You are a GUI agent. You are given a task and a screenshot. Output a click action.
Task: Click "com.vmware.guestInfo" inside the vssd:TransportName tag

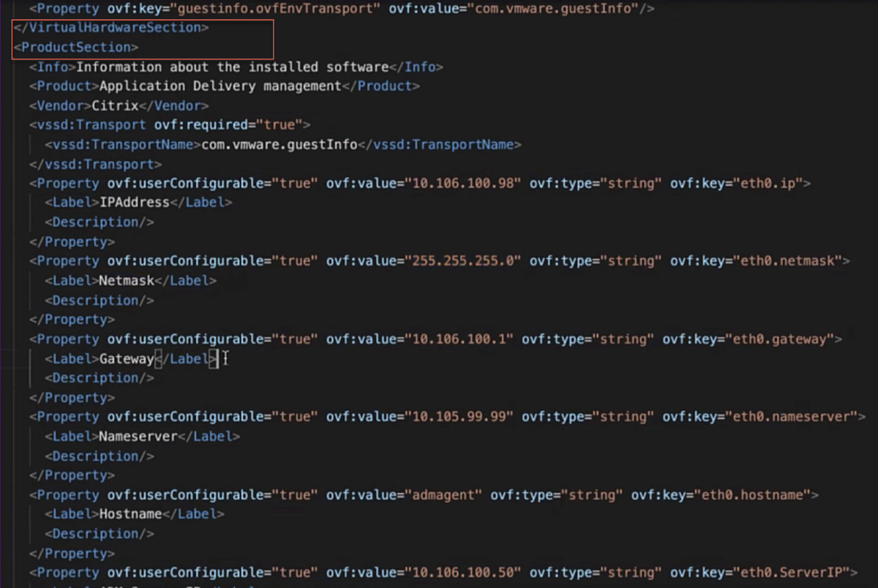point(279,144)
